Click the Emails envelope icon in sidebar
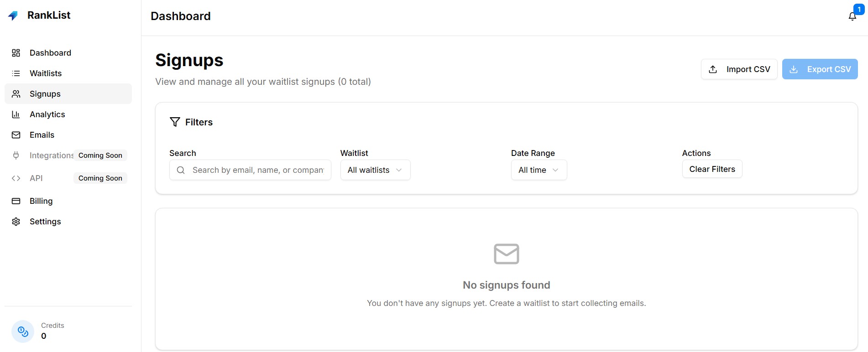This screenshot has height=352, width=868. pos(16,135)
